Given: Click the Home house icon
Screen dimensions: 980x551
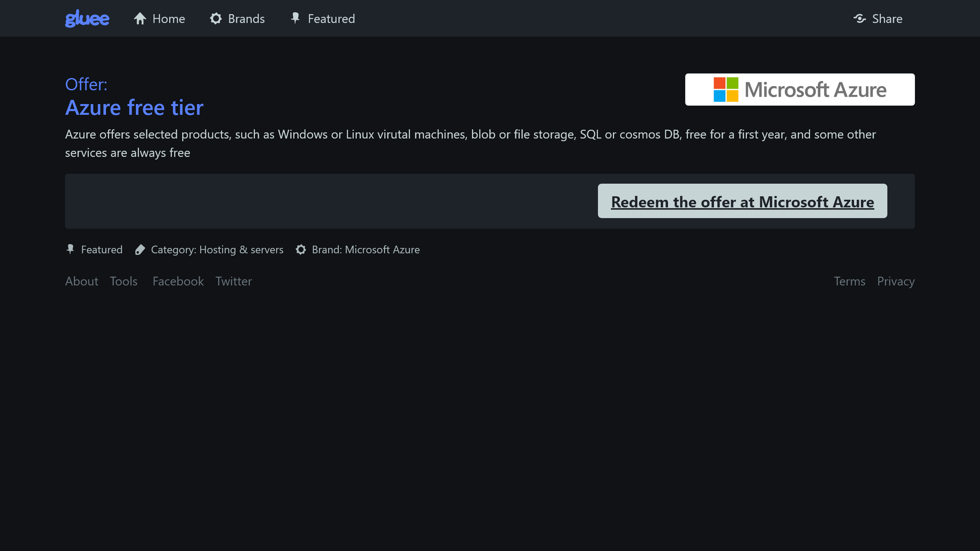Looking at the screenshot, I should [140, 18].
